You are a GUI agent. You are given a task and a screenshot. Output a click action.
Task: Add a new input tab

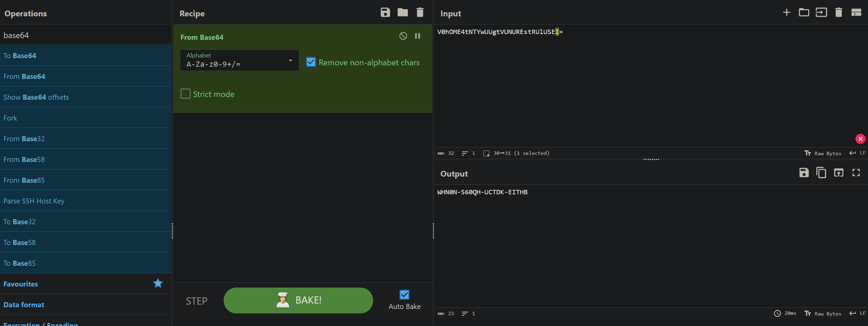click(x=787, y=13)
